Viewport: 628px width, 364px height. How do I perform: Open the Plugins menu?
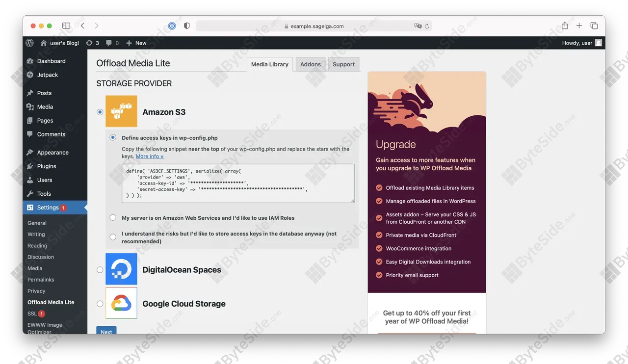pyautogui.click(x=47, y=166)
